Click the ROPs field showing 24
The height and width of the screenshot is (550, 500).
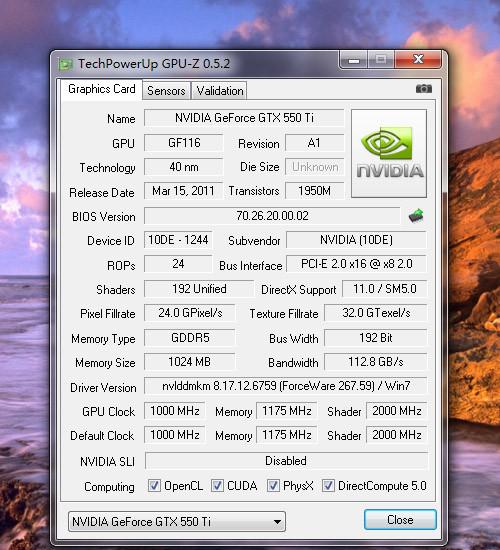178,264
